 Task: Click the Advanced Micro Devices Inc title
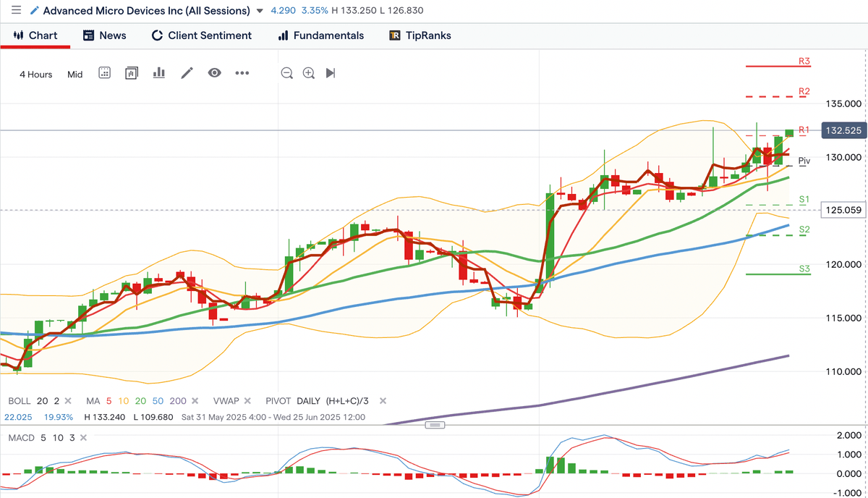(147, 11)
